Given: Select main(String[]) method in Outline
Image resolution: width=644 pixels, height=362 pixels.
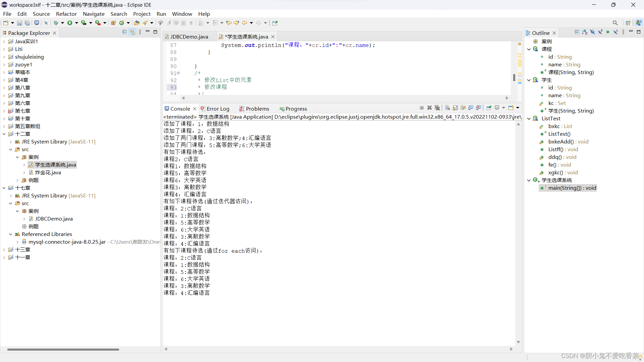Looking at the screenshot, I should [572, 188].
